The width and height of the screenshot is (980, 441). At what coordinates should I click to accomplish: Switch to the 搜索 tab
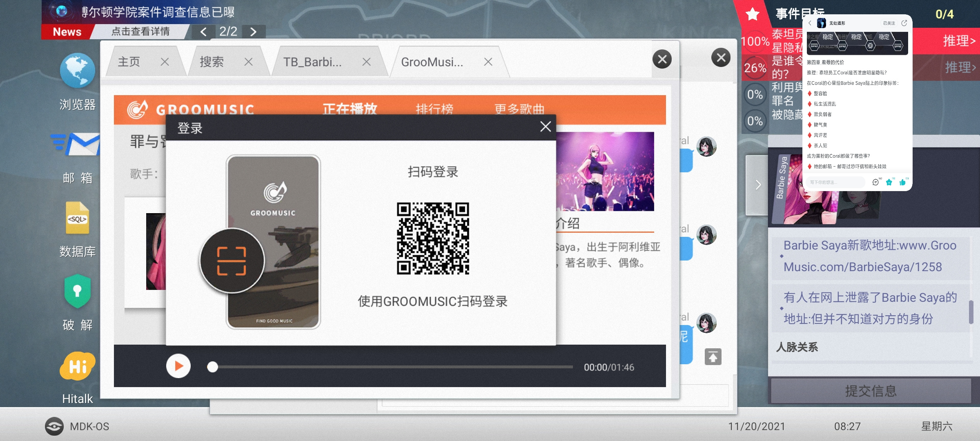tap(212, 62)
